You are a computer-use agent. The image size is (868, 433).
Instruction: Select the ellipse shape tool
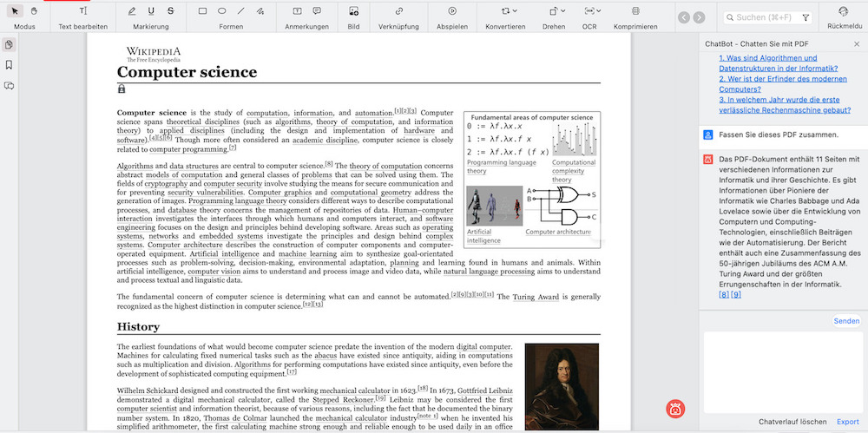click(221, 11)
